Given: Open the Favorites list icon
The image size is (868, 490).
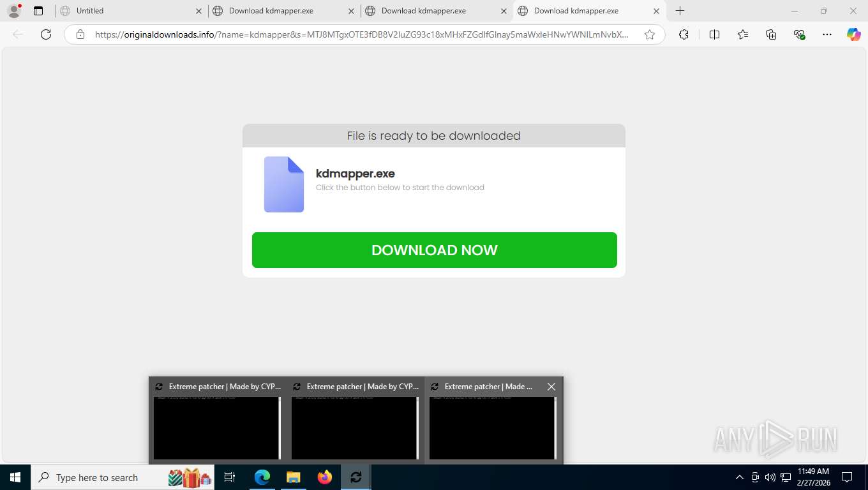Looking at the screenshot, I should pyautogui.click(x=743, y=34).
